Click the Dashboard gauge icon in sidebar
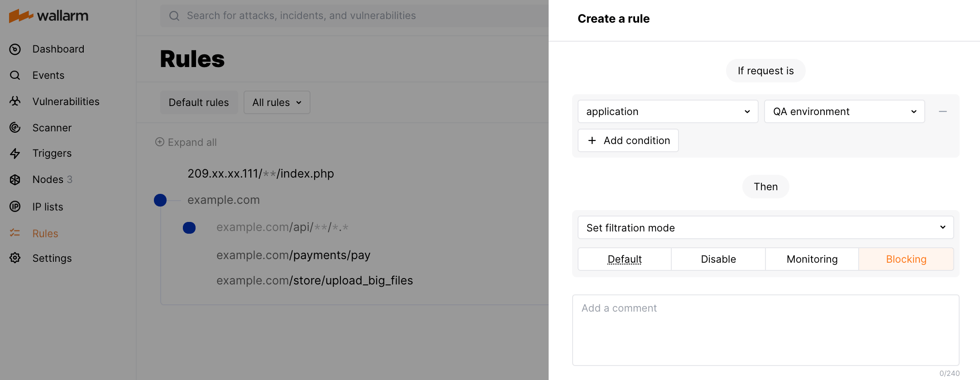Viewport: 980px width, 380px height. [x=15, y=49]
